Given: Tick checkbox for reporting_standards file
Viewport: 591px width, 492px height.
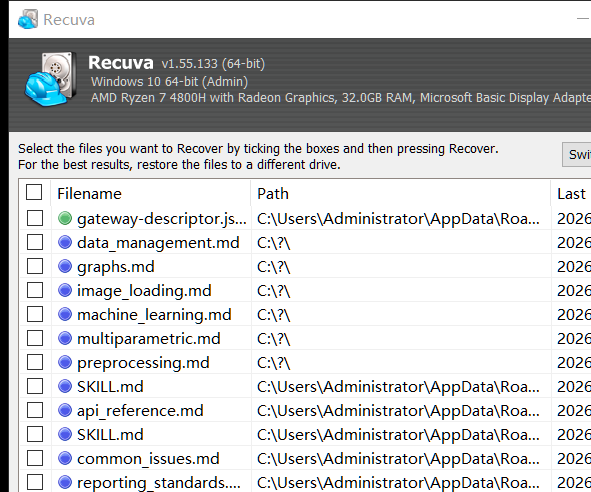Looking at the screenshot, I should (35, 483).
